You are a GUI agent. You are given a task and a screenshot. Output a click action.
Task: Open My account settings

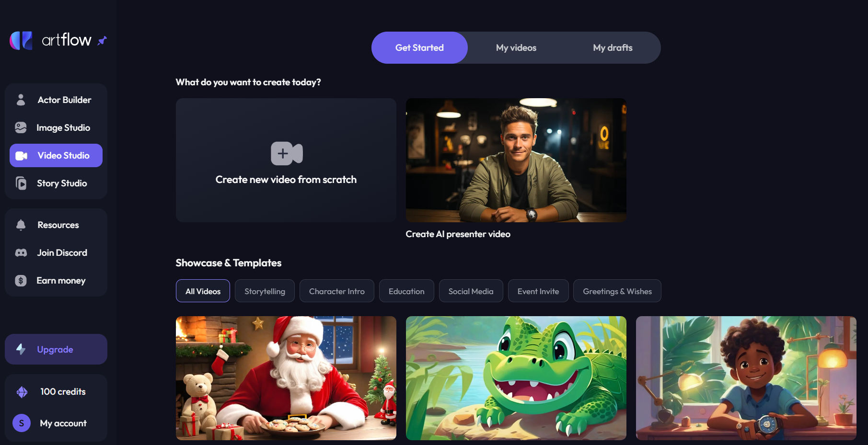56,423
